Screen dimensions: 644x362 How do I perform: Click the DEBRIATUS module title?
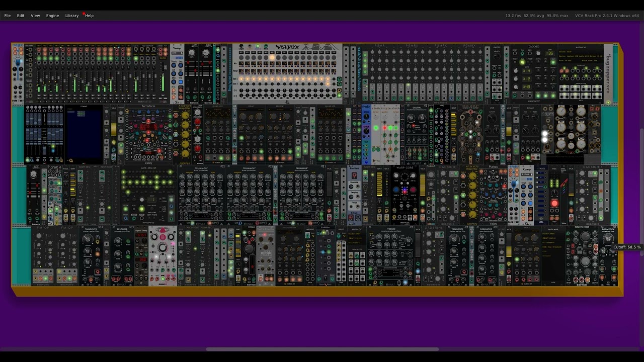[x=486, y=229]
